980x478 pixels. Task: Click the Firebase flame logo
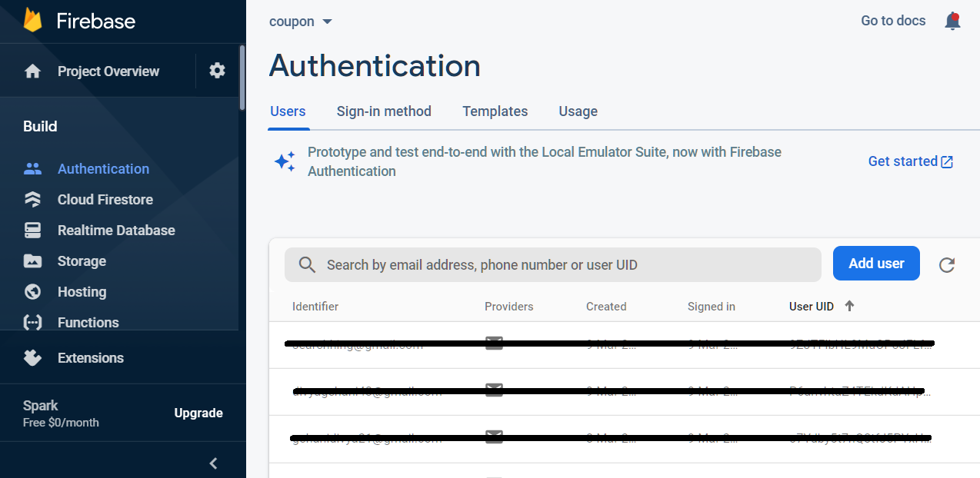[32, 19]
